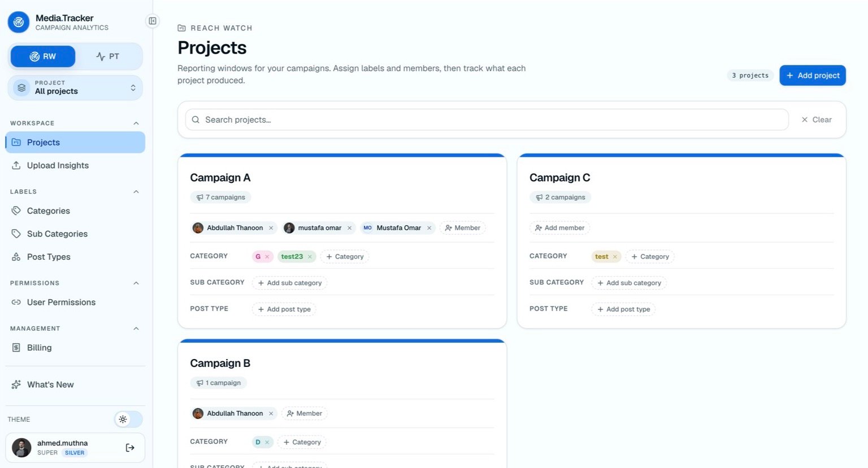Click the Media.Tracker logo icon
Viewport: 868px width, 468px height.
point(19,22)
